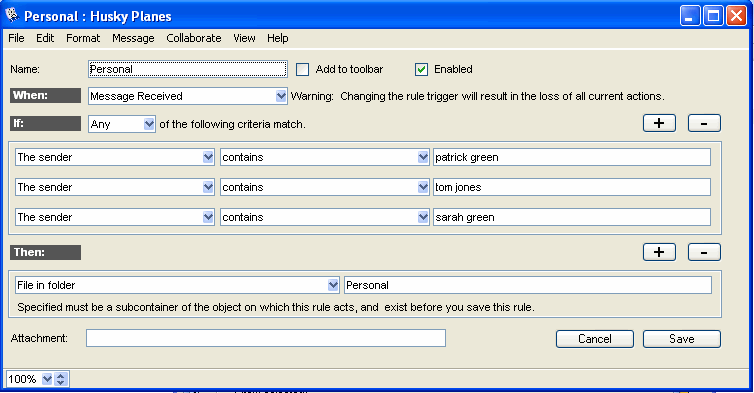Open first row's The sender dropdown
The height and width of the screenshot is (393, 754).
click(x=208, y=157)
